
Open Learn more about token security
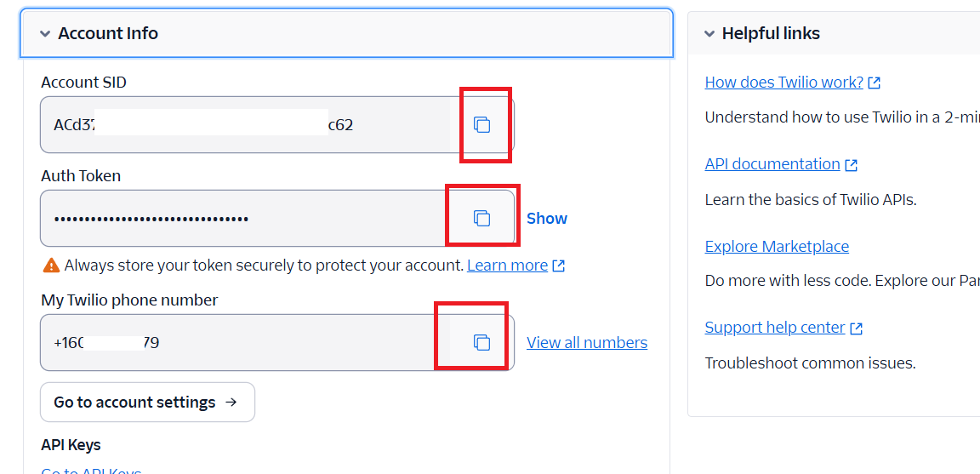click(x=507, y=266)
